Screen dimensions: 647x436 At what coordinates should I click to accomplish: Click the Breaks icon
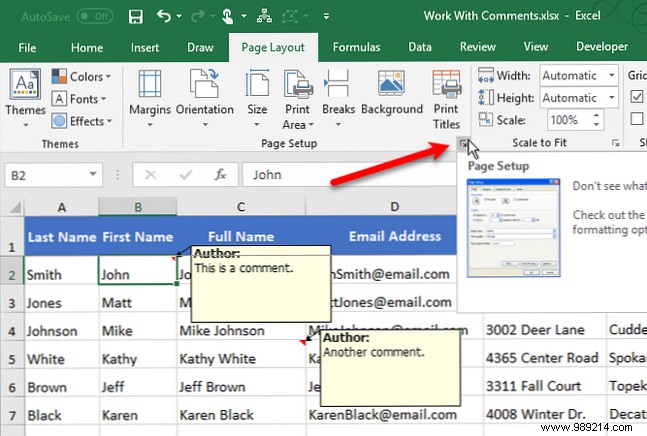[338, 84]
